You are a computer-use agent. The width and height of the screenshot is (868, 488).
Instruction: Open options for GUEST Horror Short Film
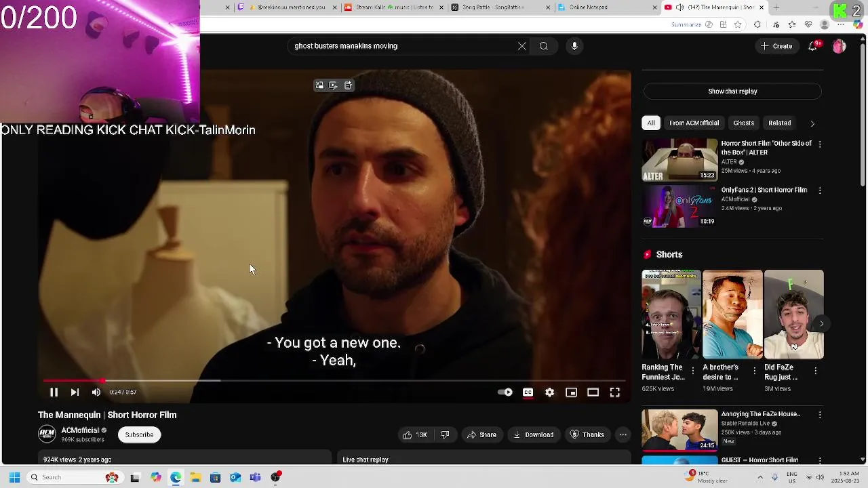820,460
